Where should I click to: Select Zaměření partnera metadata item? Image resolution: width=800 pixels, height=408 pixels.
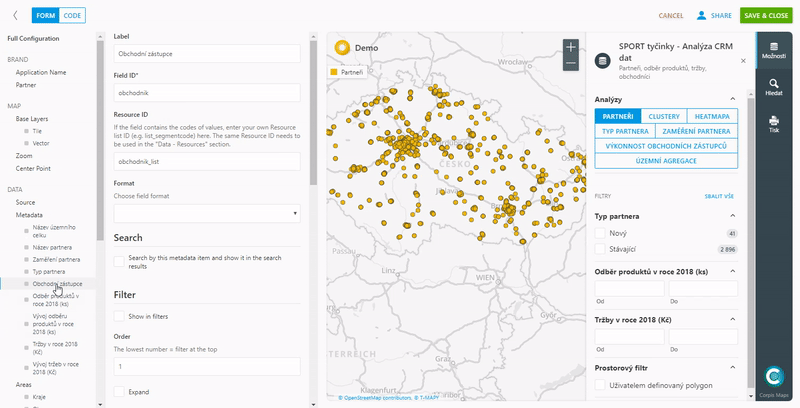56,259
